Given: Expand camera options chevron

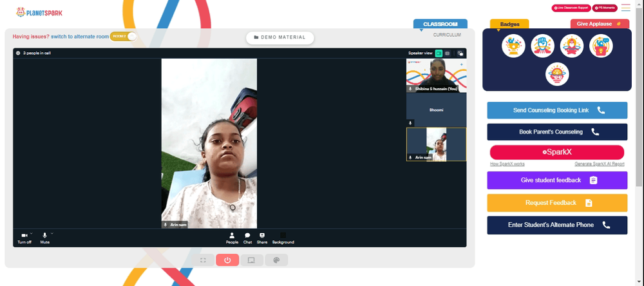Looking at the screenshot, I should [x=31, y=233].
